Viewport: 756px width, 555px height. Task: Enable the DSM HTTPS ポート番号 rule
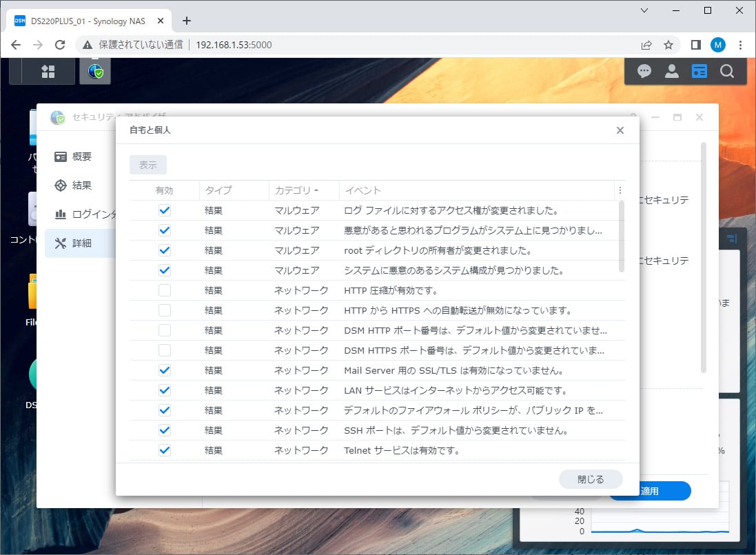[165, 350]
